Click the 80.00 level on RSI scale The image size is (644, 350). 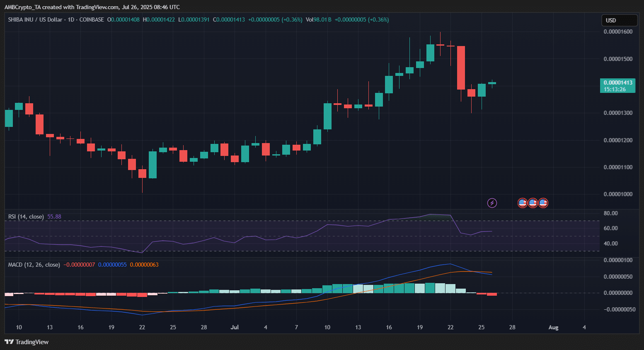coord(611,213)
